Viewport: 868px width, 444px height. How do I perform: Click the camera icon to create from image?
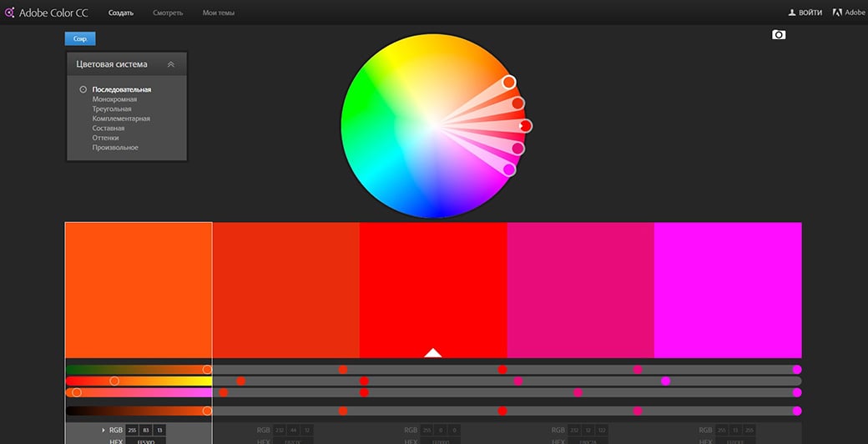pos(779,34)
